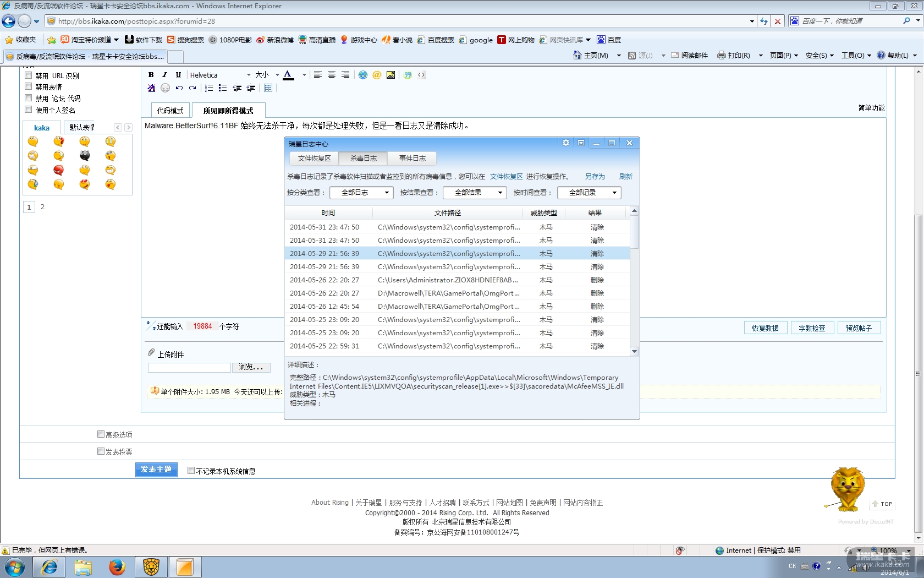Click the 字数检查 button

812,328
